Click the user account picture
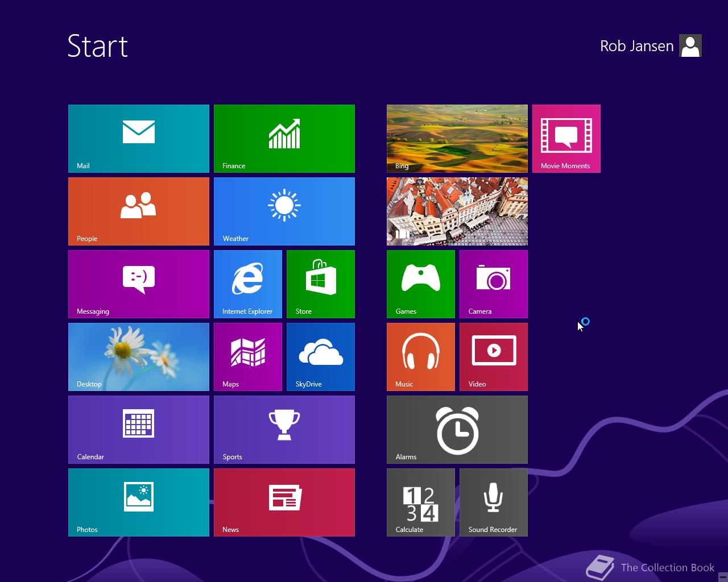This screenshot has height=582, width=728. [x=690, y=45]
